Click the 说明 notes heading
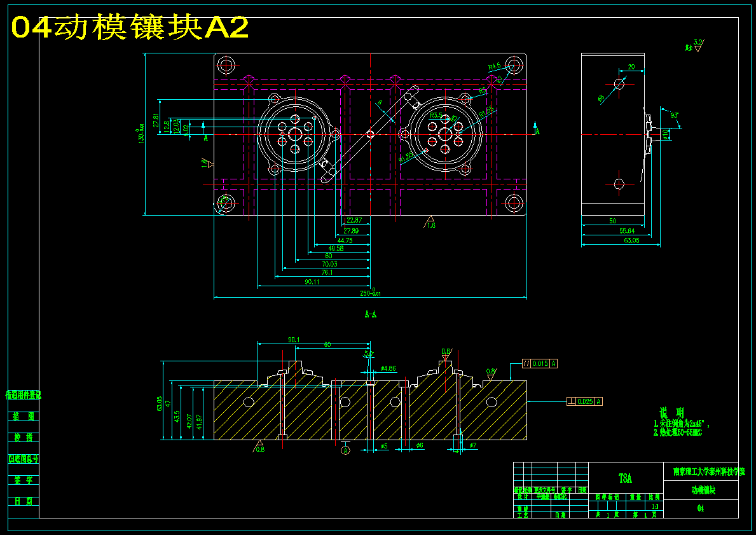The height and width of the screenshot is (535, 756). pos(671,413)
